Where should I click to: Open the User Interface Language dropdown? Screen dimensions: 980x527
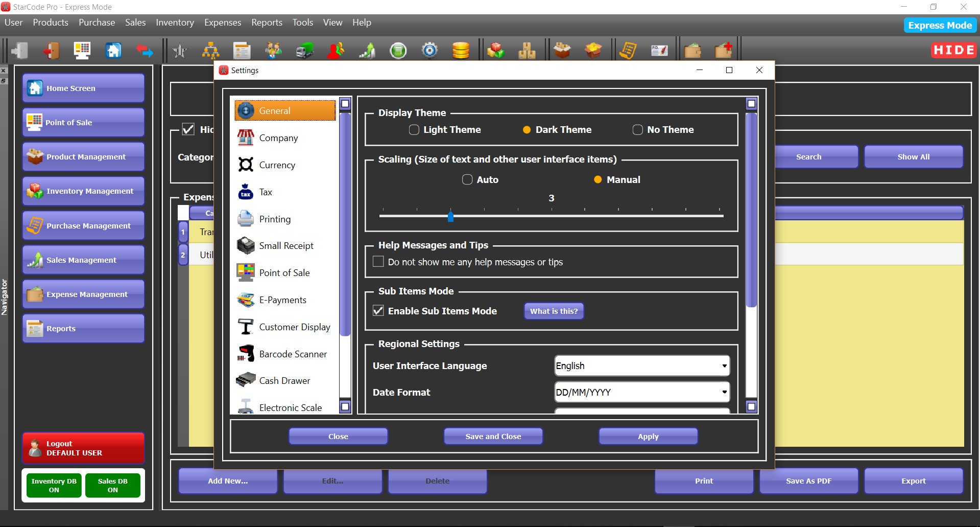(x=724, y=365)
